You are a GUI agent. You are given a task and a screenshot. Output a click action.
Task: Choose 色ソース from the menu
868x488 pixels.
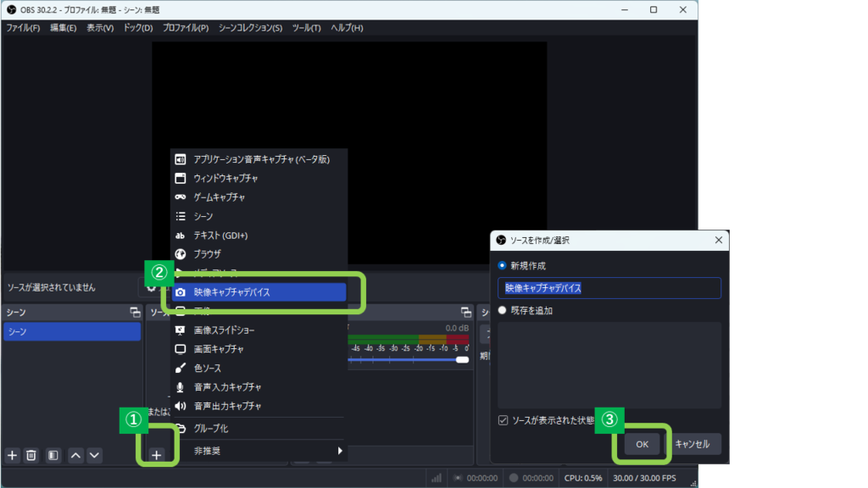(x=259, y=368)
